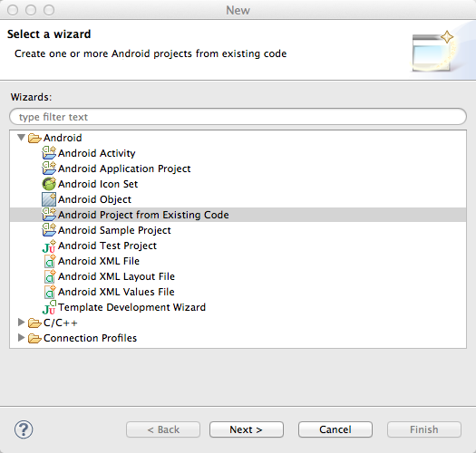Click the Android Sample Project icon
Viewport: 476px width, 453px height.
(x=49, y=230)
